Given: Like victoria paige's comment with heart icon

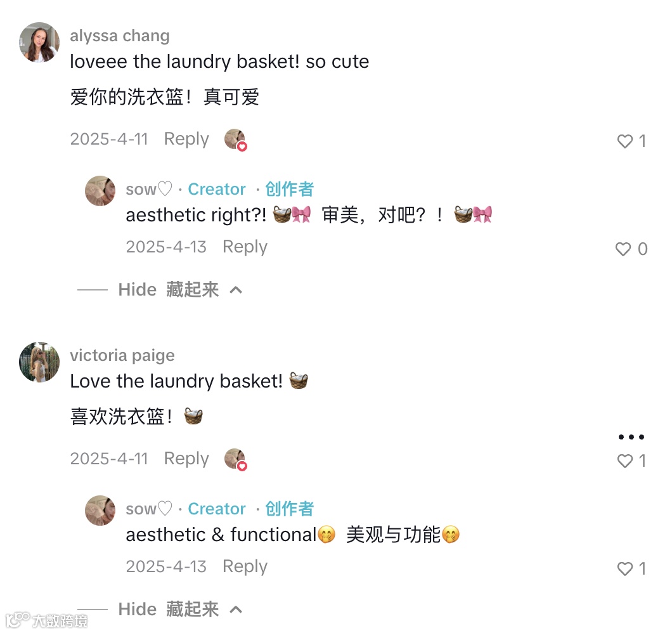Looking at the screenshot, I should pos(625,461).
